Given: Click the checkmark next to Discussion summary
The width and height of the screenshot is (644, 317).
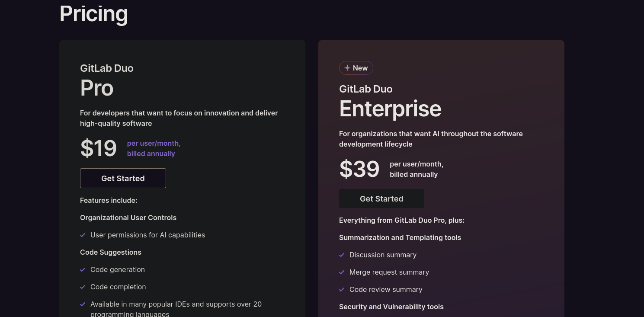Looking at the screenshot, I should coord(342,255).
